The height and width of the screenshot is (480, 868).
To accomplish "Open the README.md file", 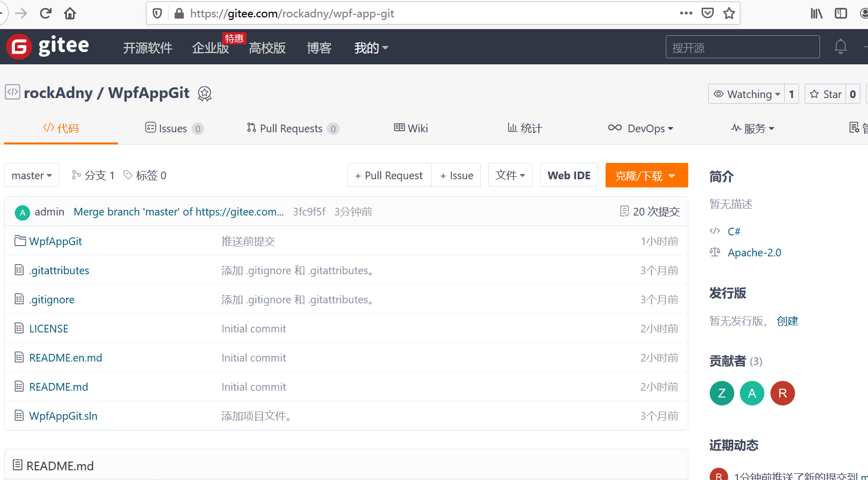I will (59, 387).
